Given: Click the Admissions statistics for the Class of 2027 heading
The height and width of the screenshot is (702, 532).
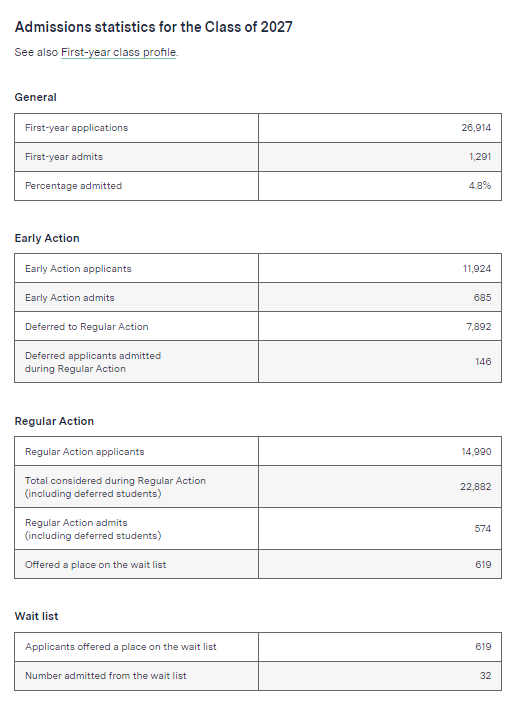Looking at the screenshot, I should tap(154, 27).
